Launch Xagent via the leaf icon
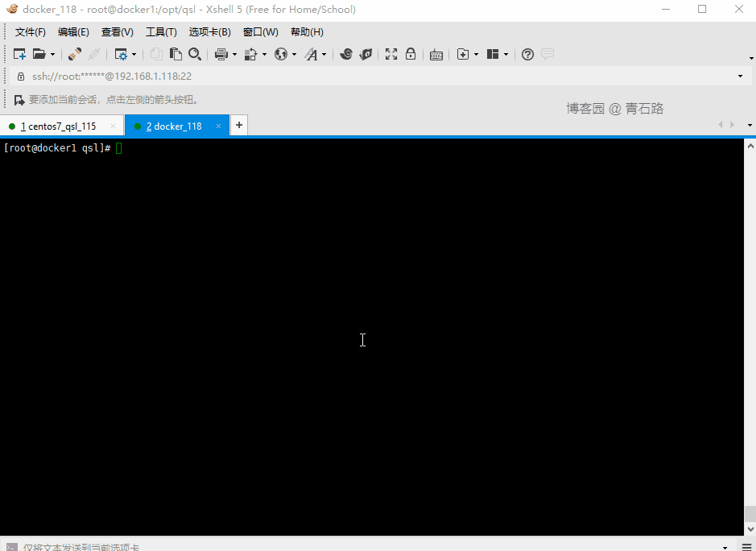Screen dimensions: 756x551 point(366,54)
